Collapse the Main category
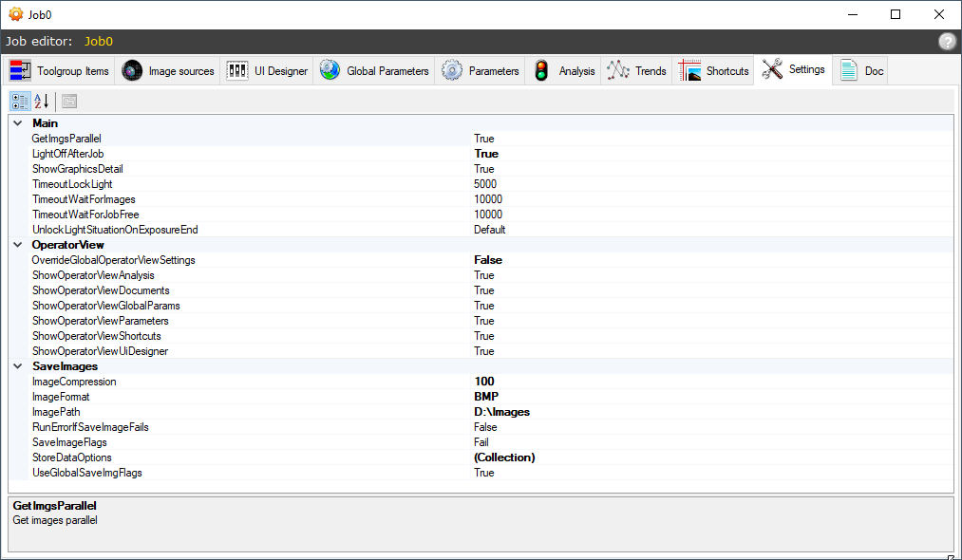Viewport: 962px width, 560px height. pos(18,123)
